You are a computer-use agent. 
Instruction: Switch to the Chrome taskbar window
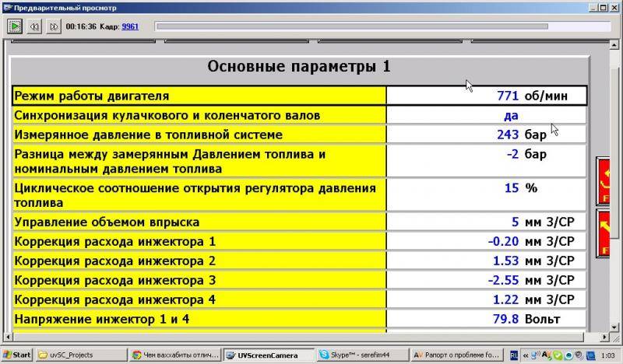(176, 355)
